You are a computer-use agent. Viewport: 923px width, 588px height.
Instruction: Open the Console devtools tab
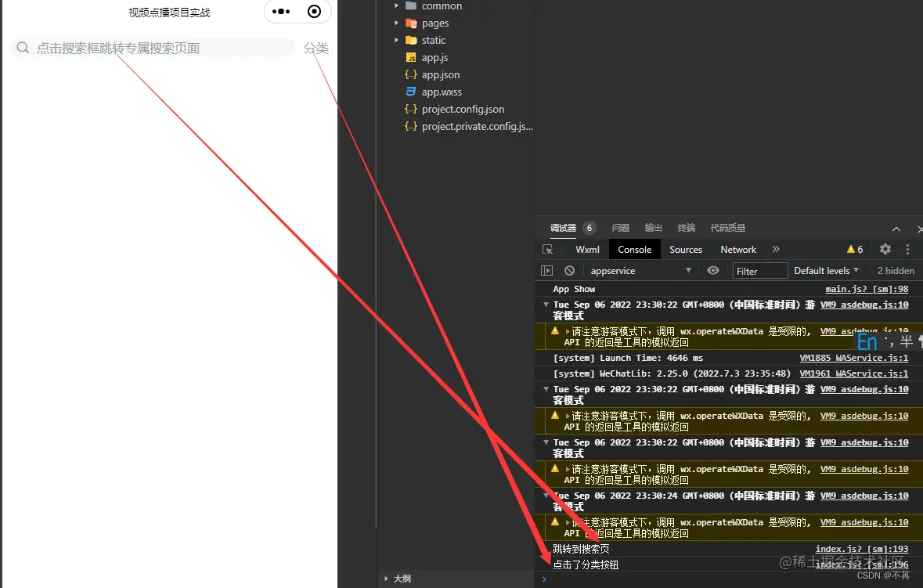click(x=635, y=250)
